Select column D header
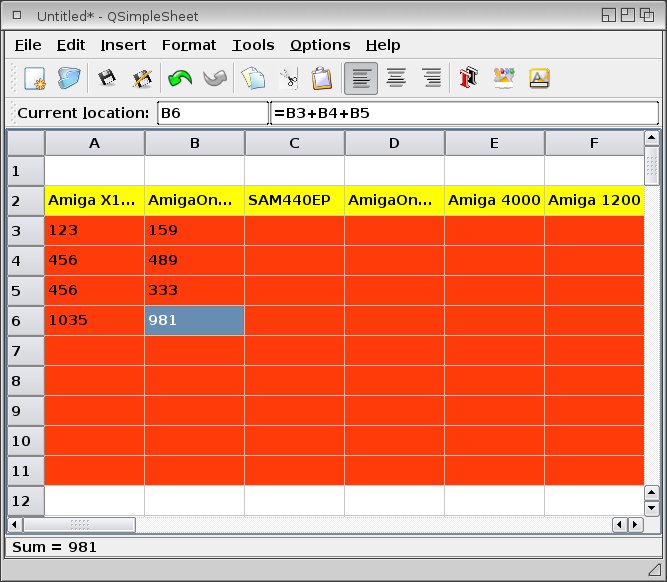 (x=394, y=143)
